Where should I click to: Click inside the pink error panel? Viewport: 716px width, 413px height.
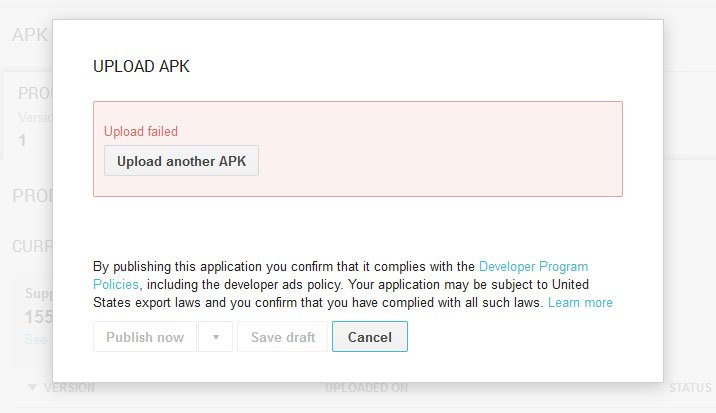pyautogui.click(x=358, y=149)
